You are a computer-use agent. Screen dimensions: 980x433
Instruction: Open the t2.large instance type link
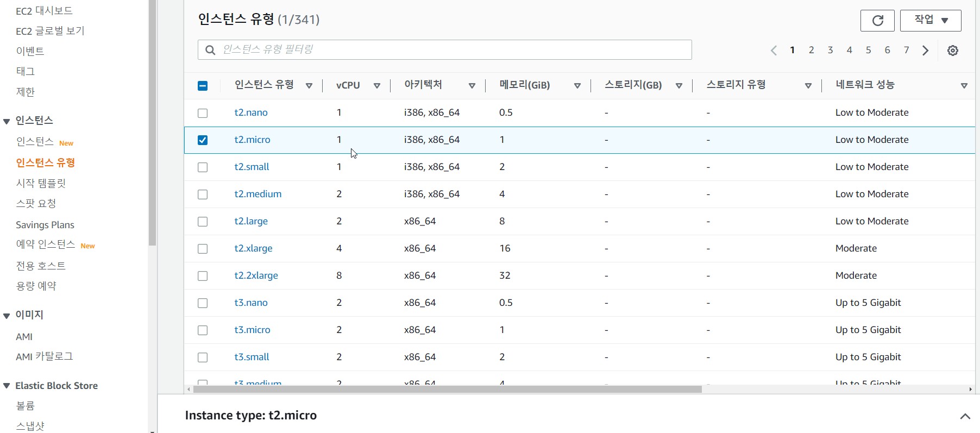[251, 221]
